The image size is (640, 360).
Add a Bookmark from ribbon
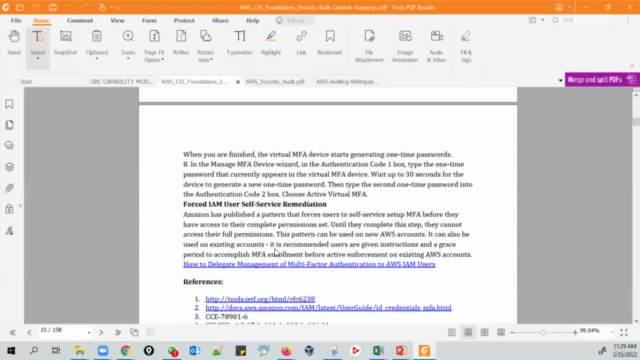pyautogui.click(x=330, y=42)
